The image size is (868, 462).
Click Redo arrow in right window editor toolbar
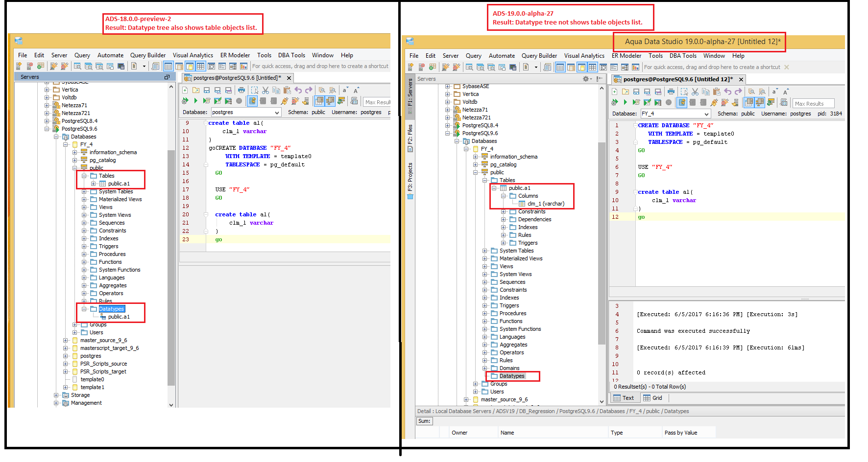739,92
